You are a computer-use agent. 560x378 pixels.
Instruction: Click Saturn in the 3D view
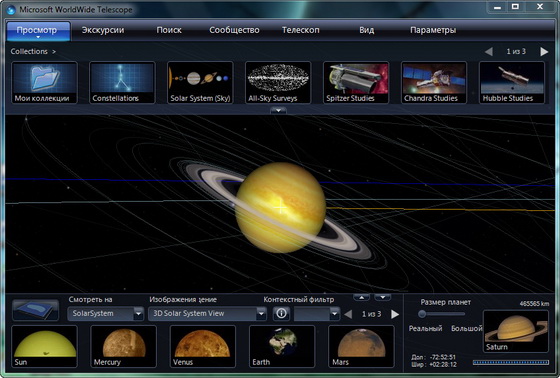[x=280, y=207]
